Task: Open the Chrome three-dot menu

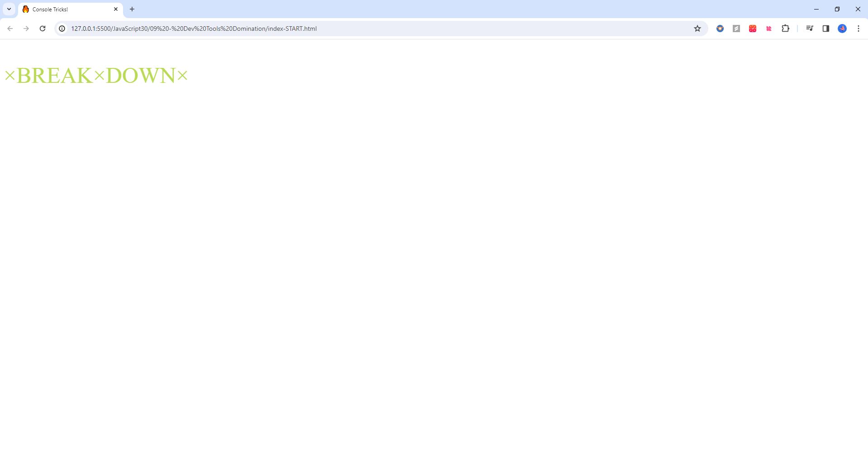Action: pyautogui.click(x=858, y=29)
